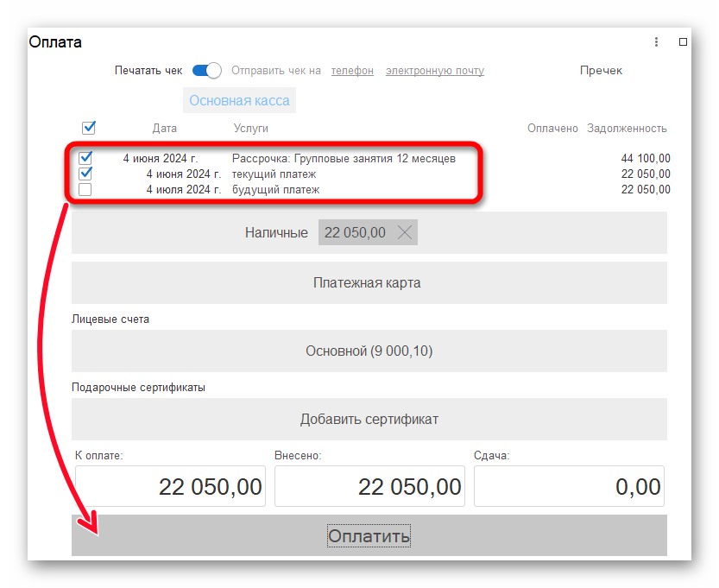Click the К оплате amount field
Image resolution: width=719 pixels, height=588 pixels.
[170, 486]
